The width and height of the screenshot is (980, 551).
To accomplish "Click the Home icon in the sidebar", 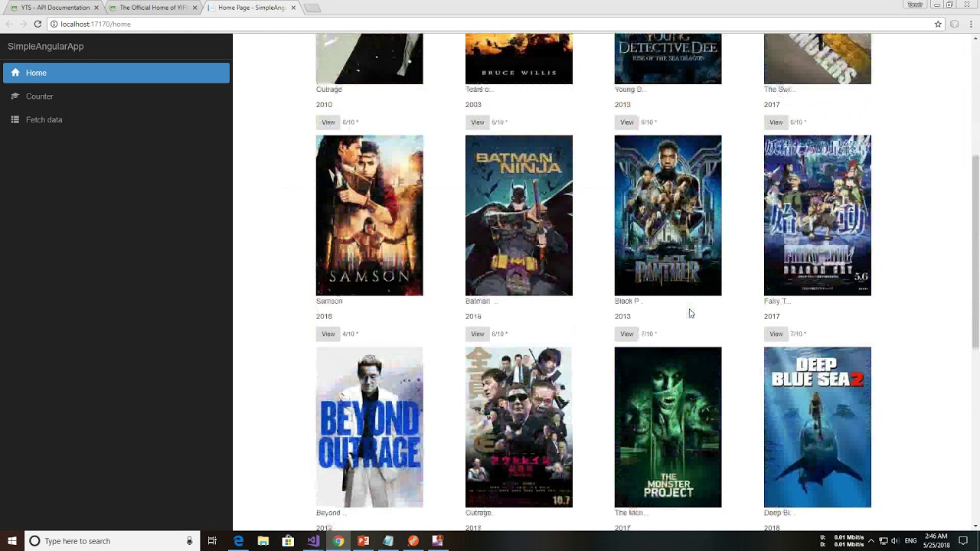I will pyautogui.click(x=15, y=73).
